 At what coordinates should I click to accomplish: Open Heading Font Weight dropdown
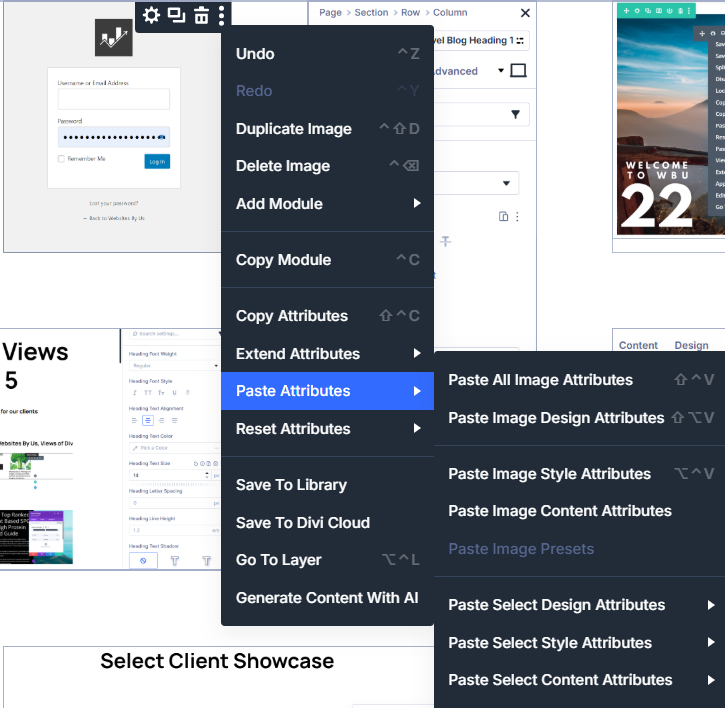point(174,366)
